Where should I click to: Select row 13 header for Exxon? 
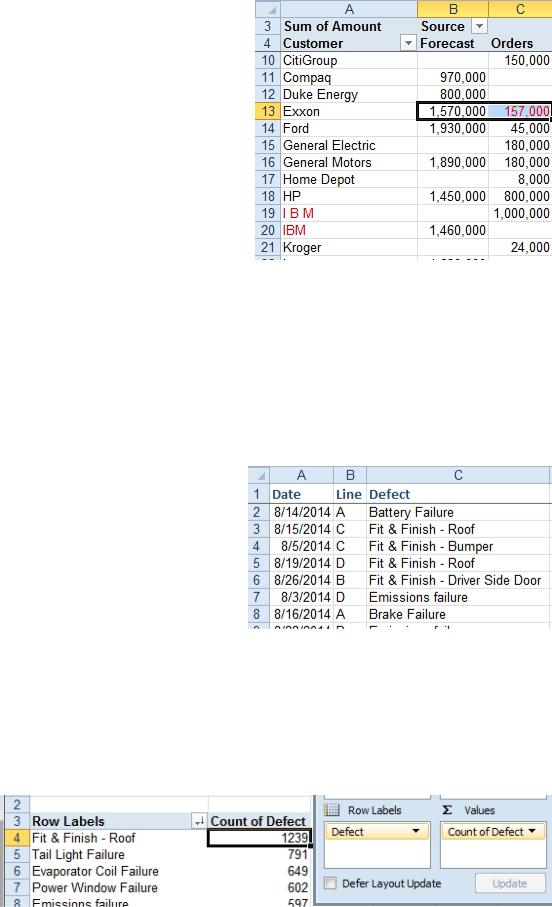pos(267,111)
